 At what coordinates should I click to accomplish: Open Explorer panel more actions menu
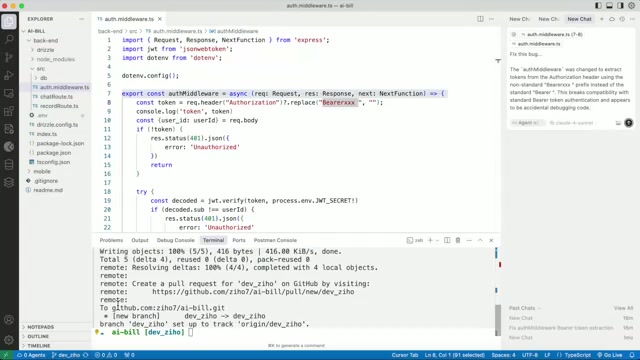[x=82, y=19]
